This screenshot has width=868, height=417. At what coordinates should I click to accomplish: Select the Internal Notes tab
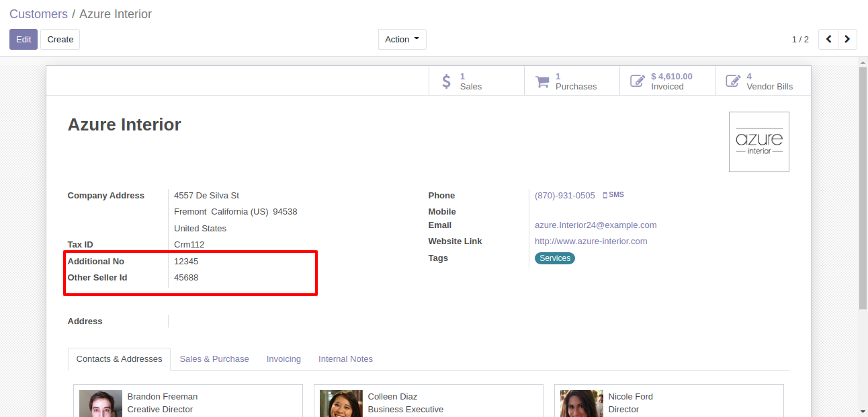point(345,359)
